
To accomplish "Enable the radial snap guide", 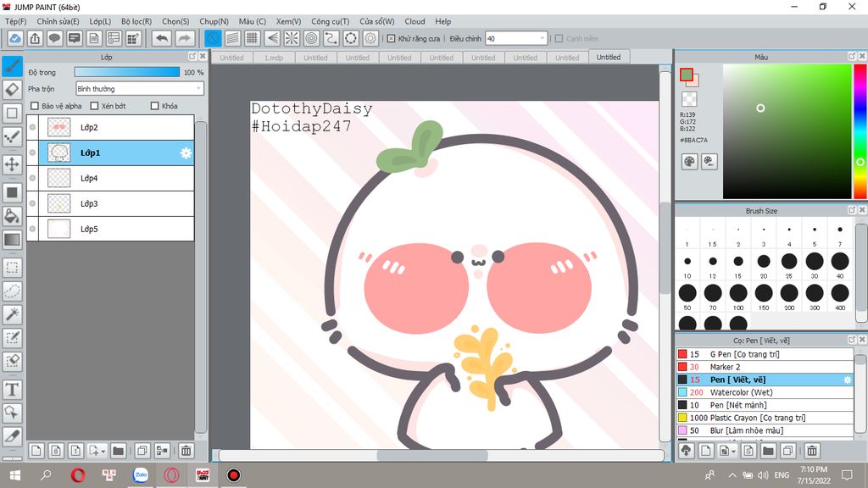I will point(292,38).
